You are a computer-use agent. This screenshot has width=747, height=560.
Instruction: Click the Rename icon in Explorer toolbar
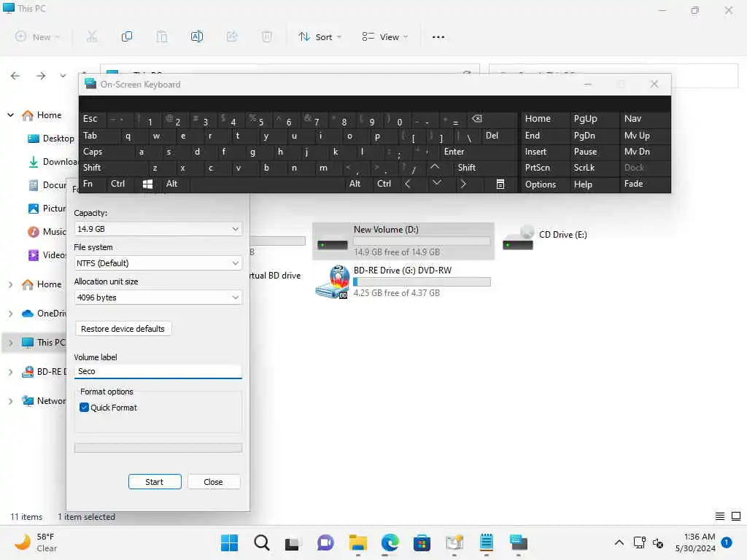197,36
